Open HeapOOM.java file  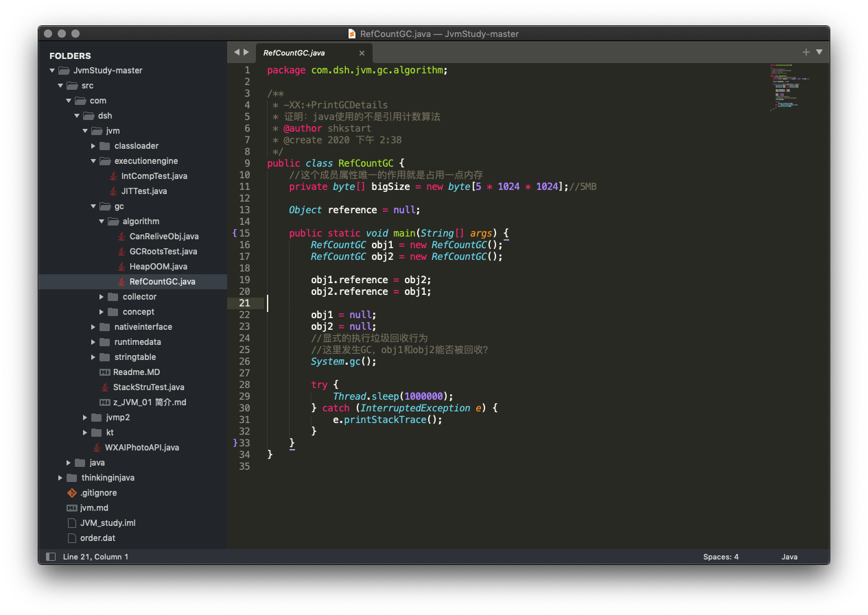tap(158, 267)
